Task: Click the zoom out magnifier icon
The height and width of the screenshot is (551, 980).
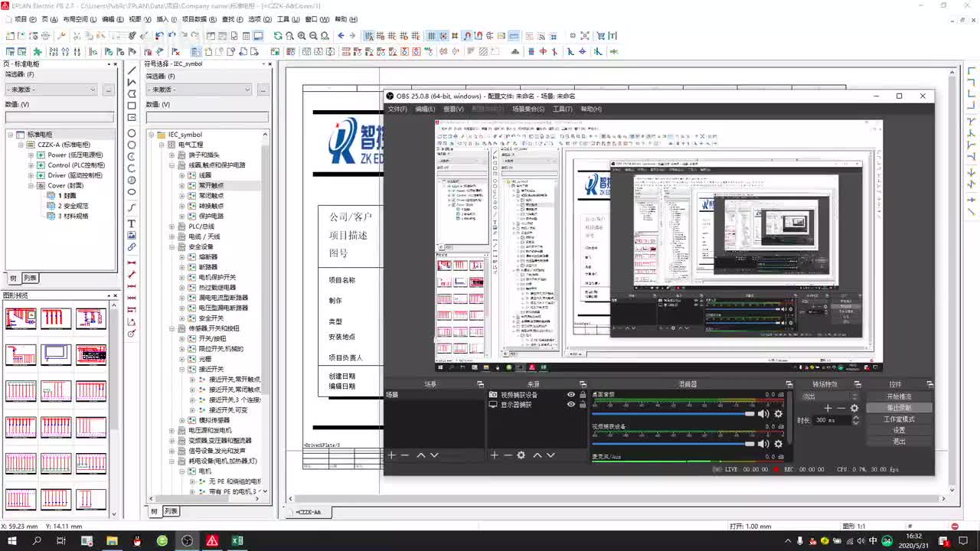Action: pyautogui.click(x=314, y=36)
